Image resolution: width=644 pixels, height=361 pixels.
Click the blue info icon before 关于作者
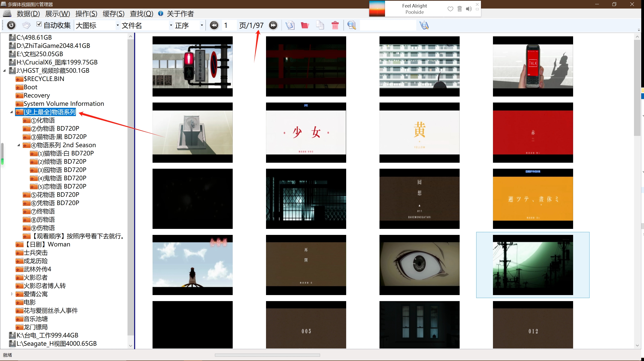click(x=161, y=14)
